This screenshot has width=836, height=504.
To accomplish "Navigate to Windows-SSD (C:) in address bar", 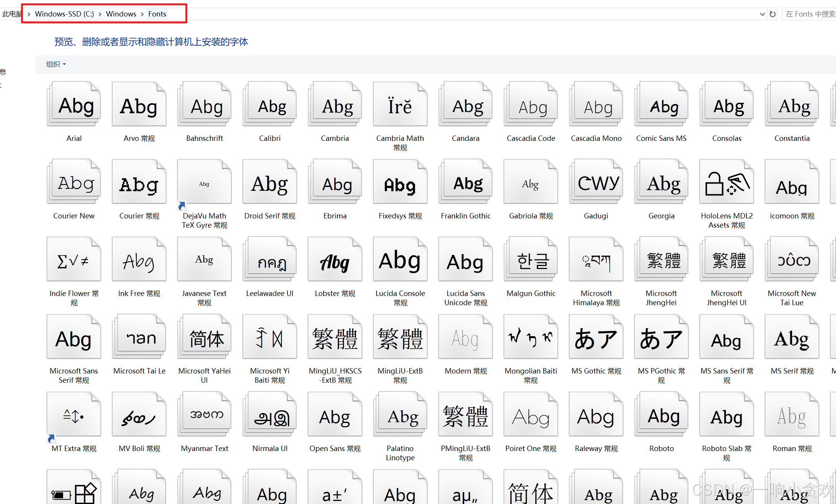I will point(64,14).
